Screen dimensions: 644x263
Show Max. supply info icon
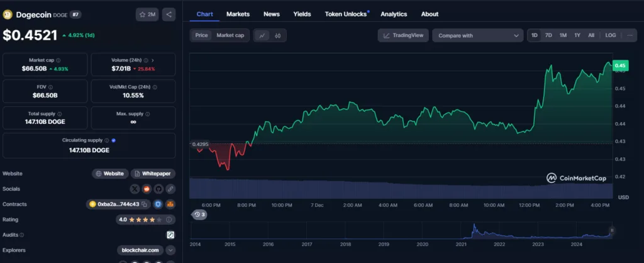click(147, 114)
